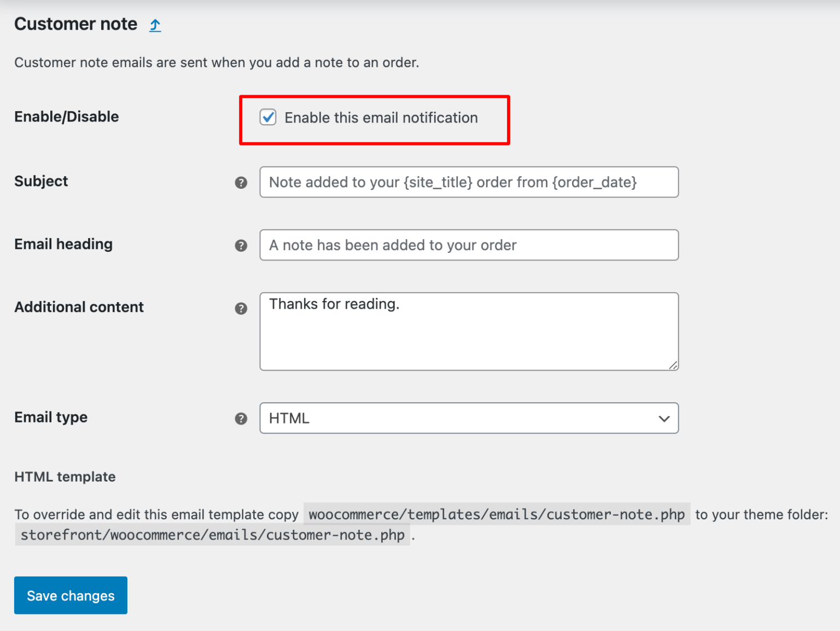Click the dropdown chevron on the Email type selector

pyautogui.click(x=664, y=419)
